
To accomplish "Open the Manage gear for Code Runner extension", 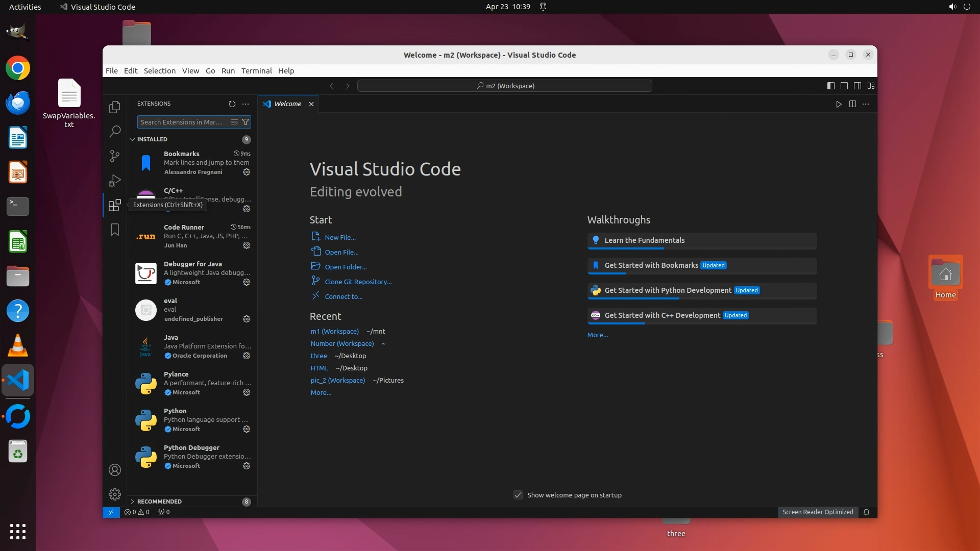I will pyautogui.click(x=247, y=245).
